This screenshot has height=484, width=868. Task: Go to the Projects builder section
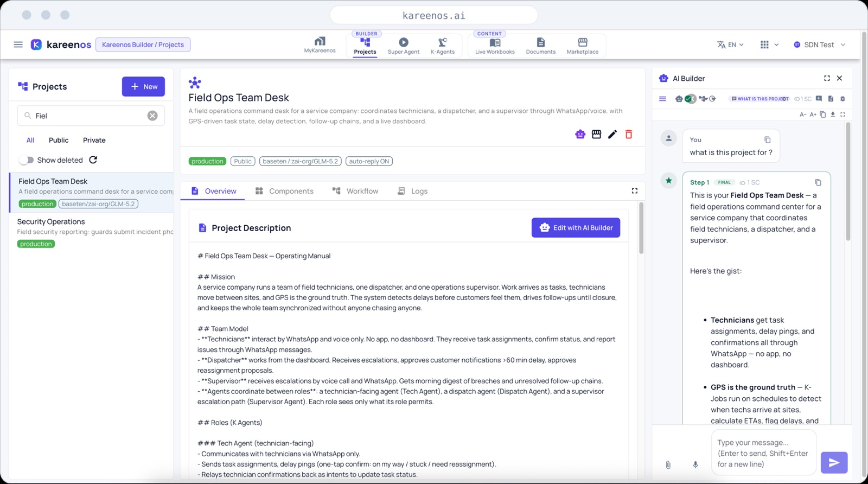tap(365, 46)
